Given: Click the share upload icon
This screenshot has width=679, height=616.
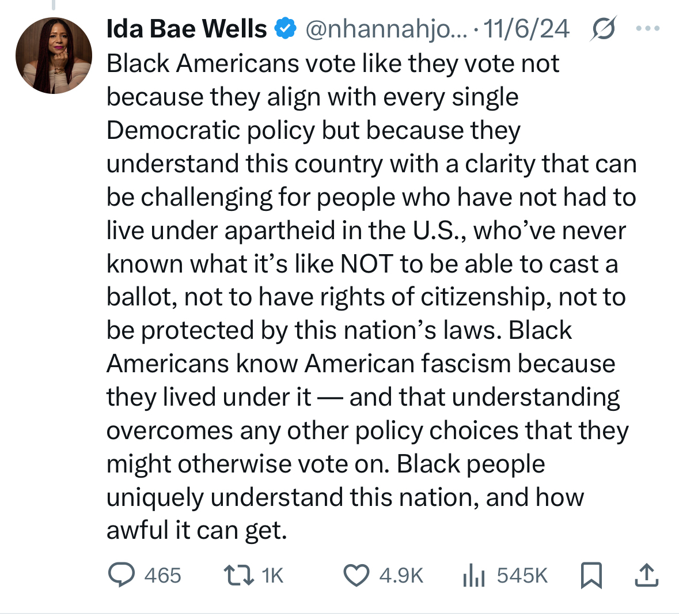Looking at the screenshot, I should 646,575.
